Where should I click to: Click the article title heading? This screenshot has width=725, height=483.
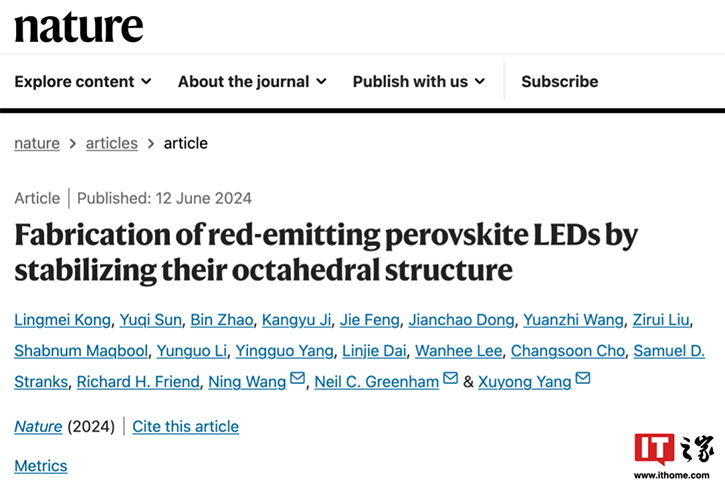tap(326, 252)
